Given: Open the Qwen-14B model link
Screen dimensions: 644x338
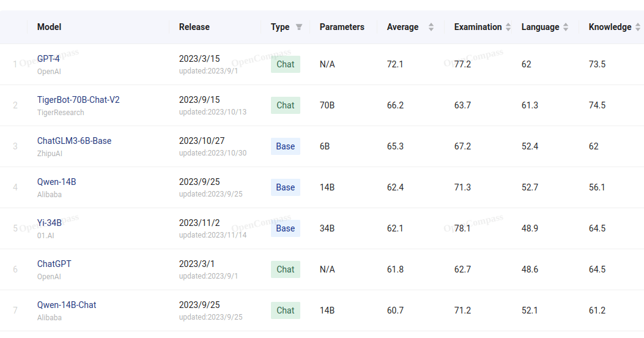Looking at the screenshot, I should [x=57, y=182].
